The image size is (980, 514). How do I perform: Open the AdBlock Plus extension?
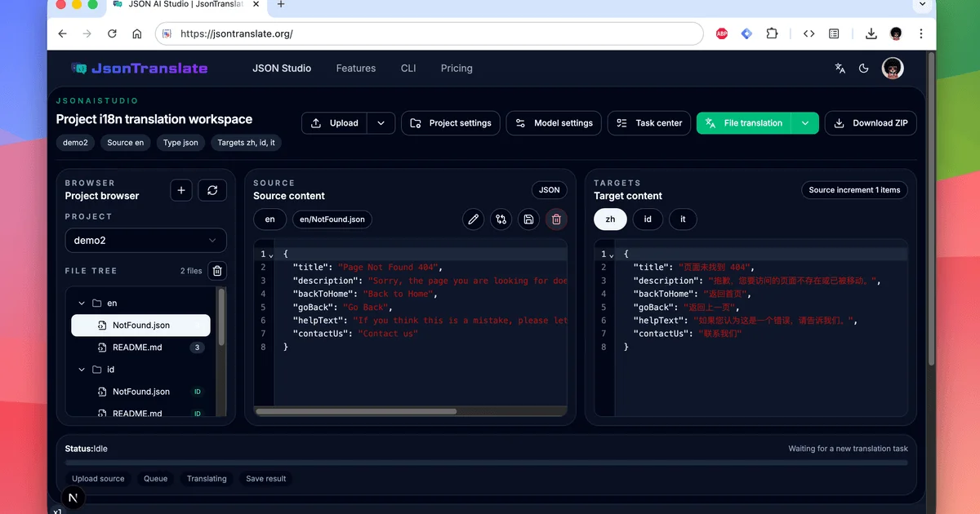[722, 33]
